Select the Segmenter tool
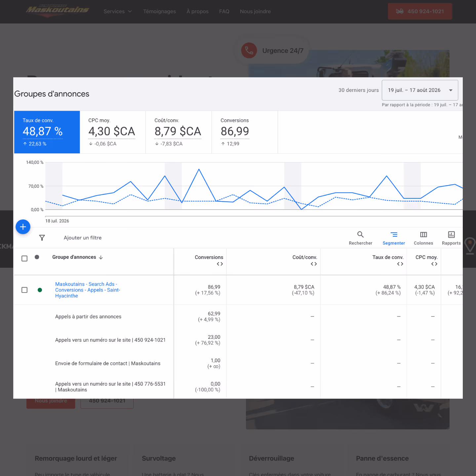Image resolution: width=476 pixels, height=476 pixels. coord(394,238)
